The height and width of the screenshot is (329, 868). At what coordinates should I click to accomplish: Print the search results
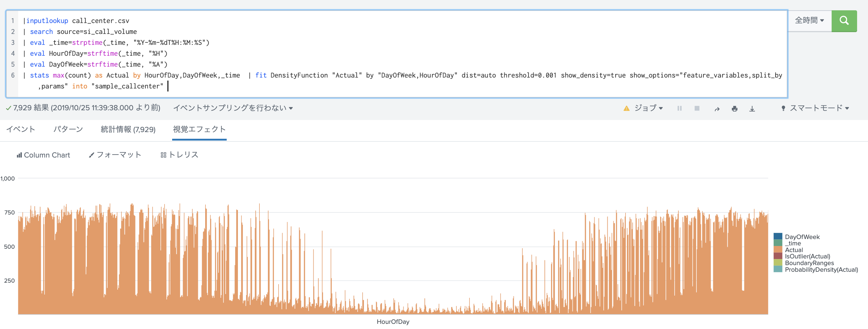(735, 108)
